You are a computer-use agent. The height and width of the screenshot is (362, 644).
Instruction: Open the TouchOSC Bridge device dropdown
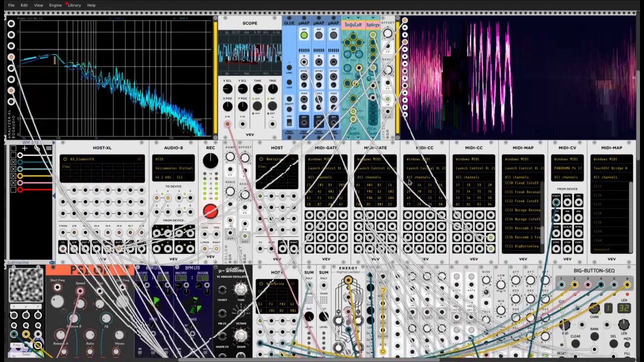click(611, 168)
